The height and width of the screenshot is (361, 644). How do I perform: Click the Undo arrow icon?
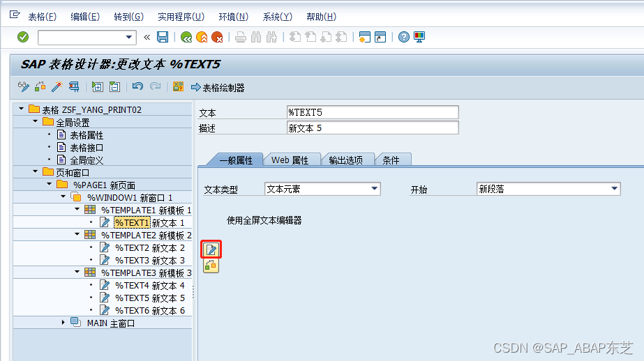(137, 86)
